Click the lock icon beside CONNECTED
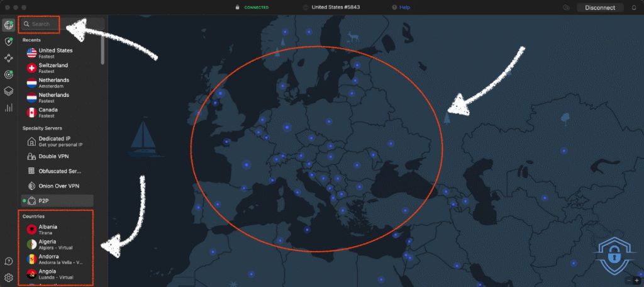The height and width of the screenshot is (287, 644). click(237, 8)
